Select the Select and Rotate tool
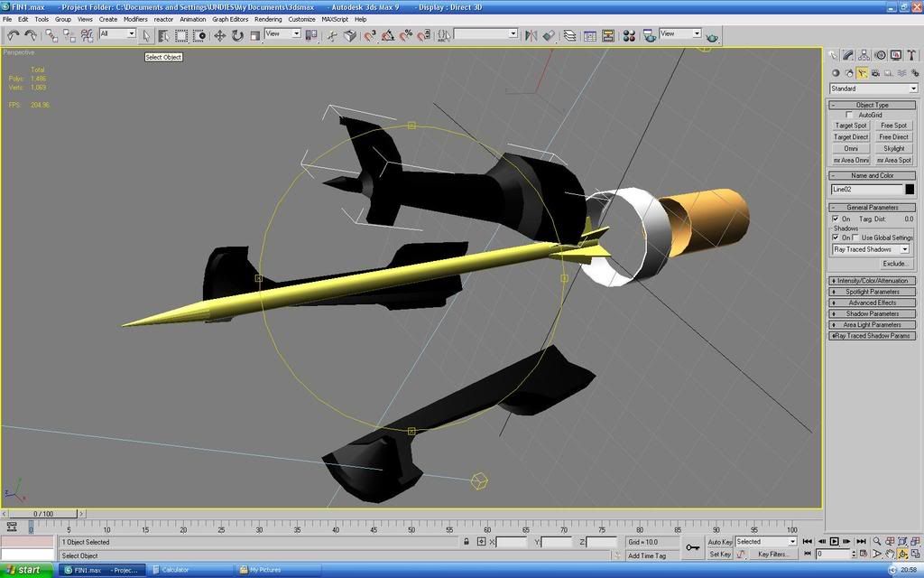Image resolution: width=924 pixels, height=578 pixels. tap(237, 35)
